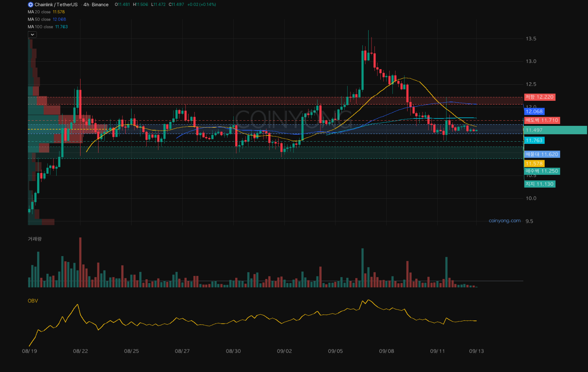Click the 12.5 price scale value

pyautogui.click(x=531, y=84)
